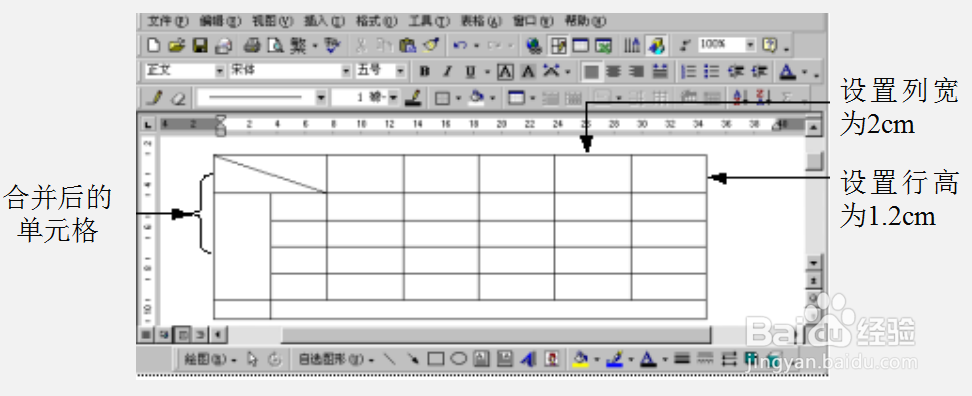Open the style dropdown showing 正文
This screenshot has width=972, height=396.
pos(219,71)
